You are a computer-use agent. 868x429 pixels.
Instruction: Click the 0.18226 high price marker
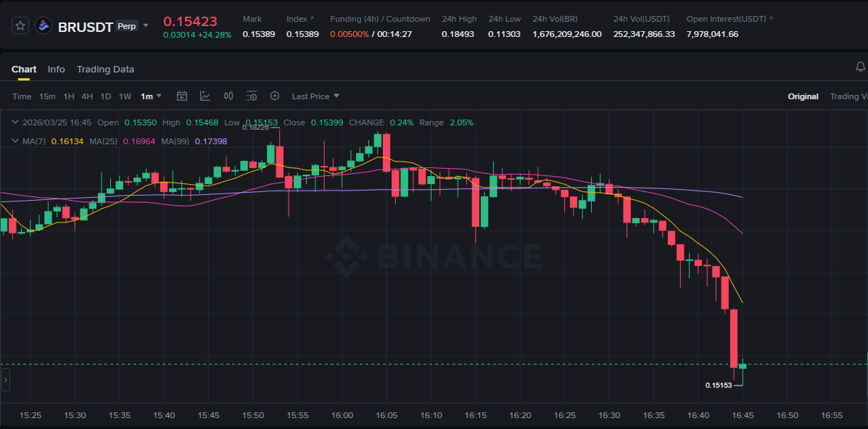(x=256, y=128)
